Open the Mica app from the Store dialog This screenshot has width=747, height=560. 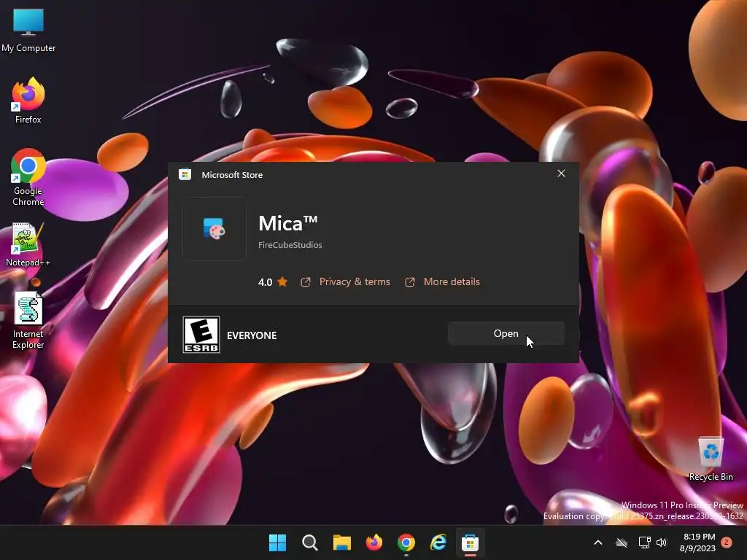click(506, 333)
